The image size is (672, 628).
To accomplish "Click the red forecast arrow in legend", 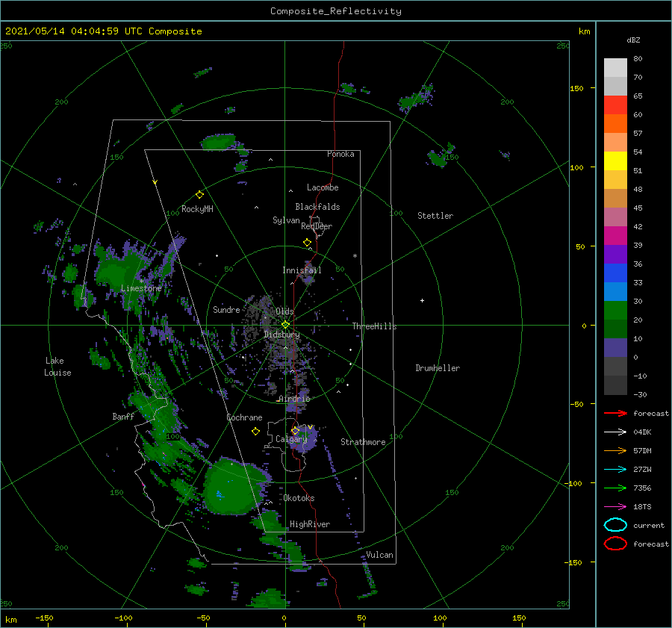I will pyautogui.click(x=615, y=413).
